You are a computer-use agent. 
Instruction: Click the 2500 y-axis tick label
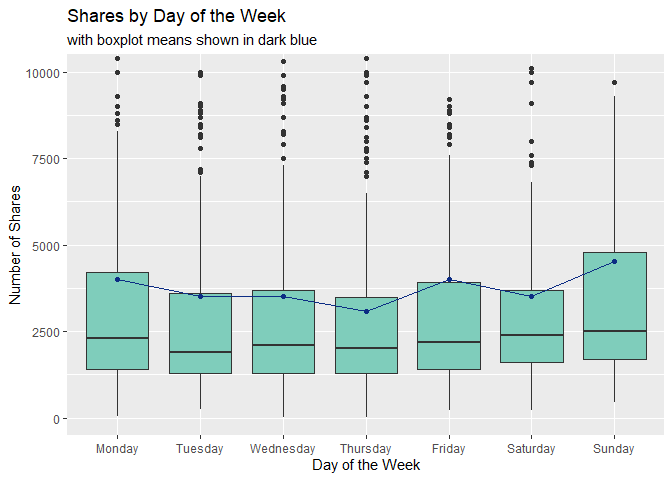pos(50,332)
